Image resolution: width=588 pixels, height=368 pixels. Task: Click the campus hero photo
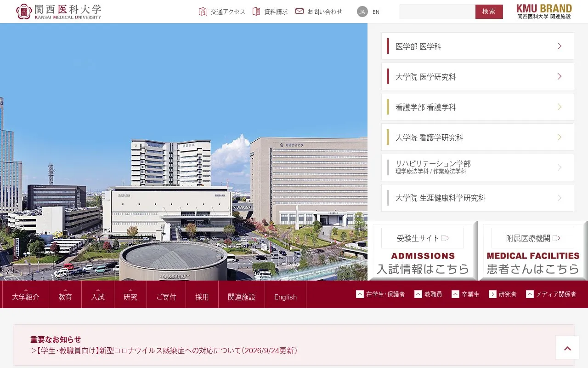(x=184, y=152)
